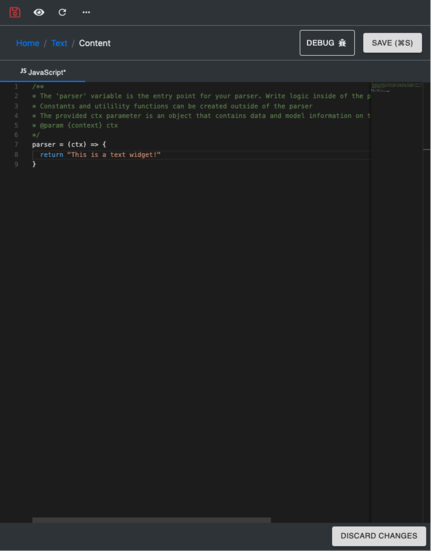Image resolution: width=431 pixels, height=551 pixels.
Task: Click the horizontal scrollbar of the editor
Action: (x=151, y=520)
